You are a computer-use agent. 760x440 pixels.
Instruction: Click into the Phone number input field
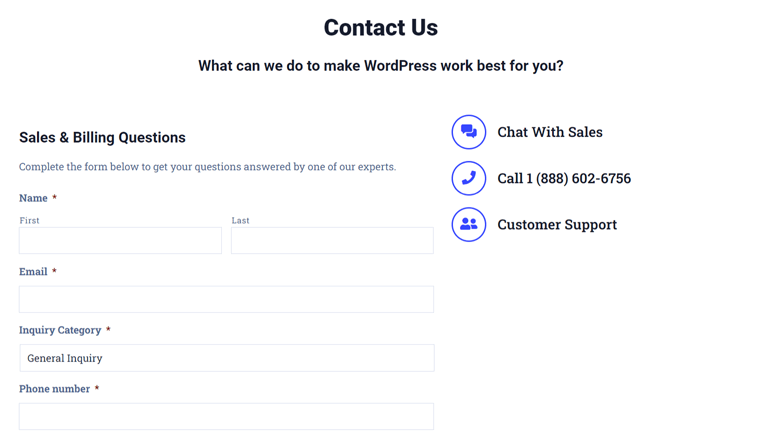coord(226,416)
